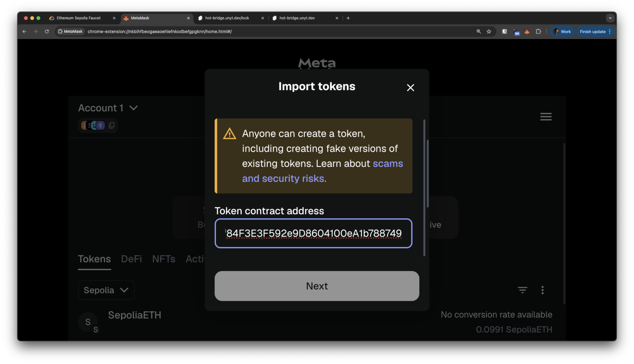The height and width of the screenshot is (364, 634).
Task: Open the token list three-dot options menu
Action: click(542, 290)
